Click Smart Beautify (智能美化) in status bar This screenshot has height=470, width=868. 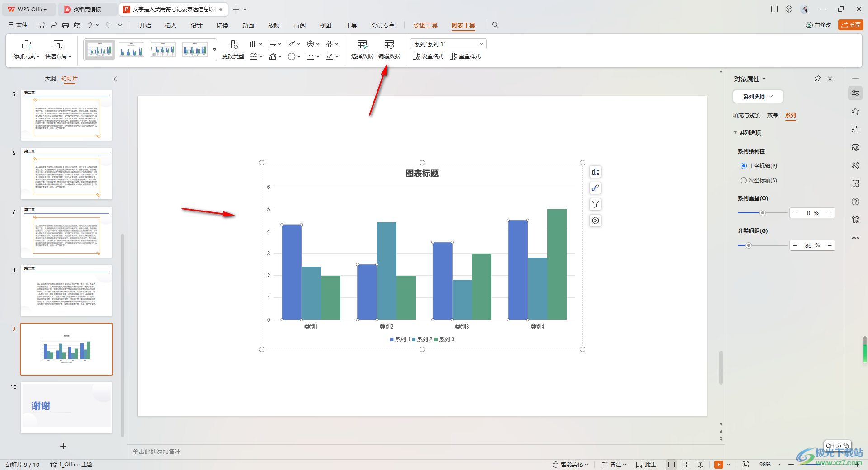point(571,465)
